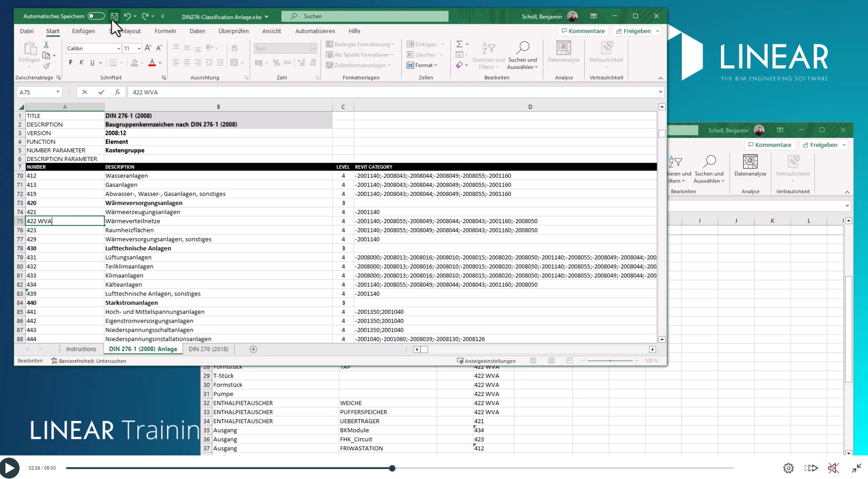
Task: Toggle bold formatting with F button
Action: 70,63
